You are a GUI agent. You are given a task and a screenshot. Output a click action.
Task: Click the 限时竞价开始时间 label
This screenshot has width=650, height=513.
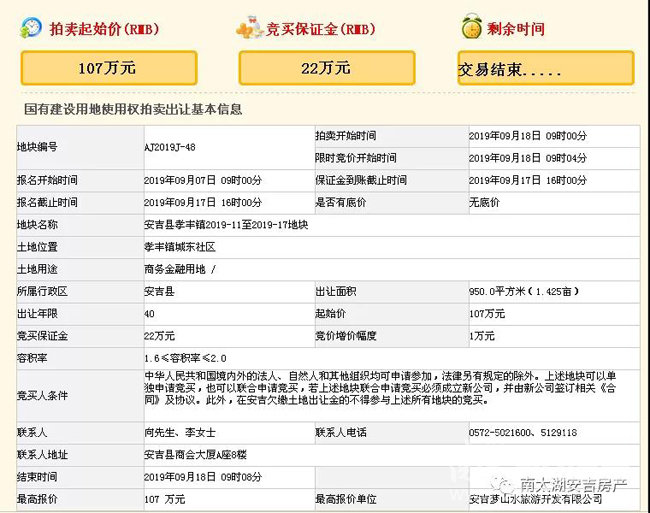click(356, 158)
